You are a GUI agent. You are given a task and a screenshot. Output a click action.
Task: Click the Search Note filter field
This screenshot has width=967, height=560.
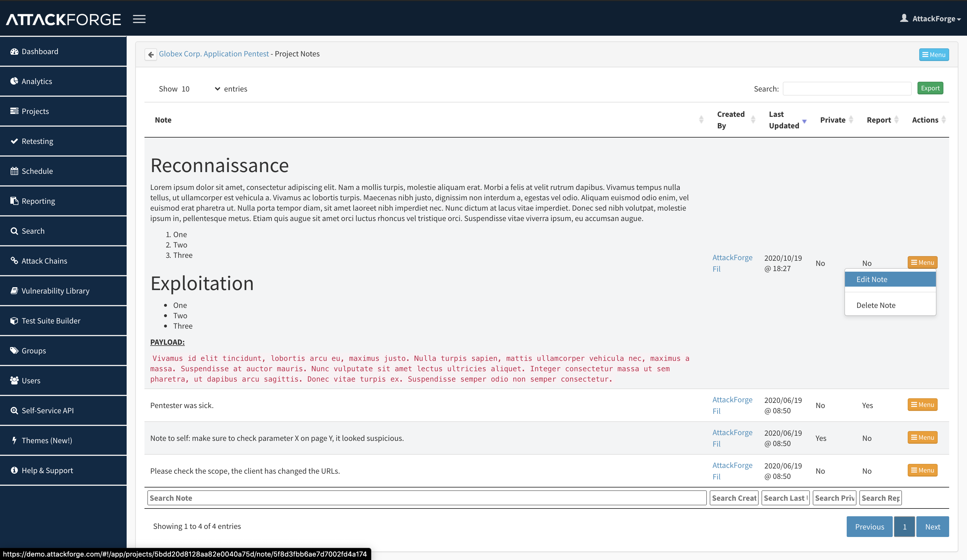[x=427, y=498]
